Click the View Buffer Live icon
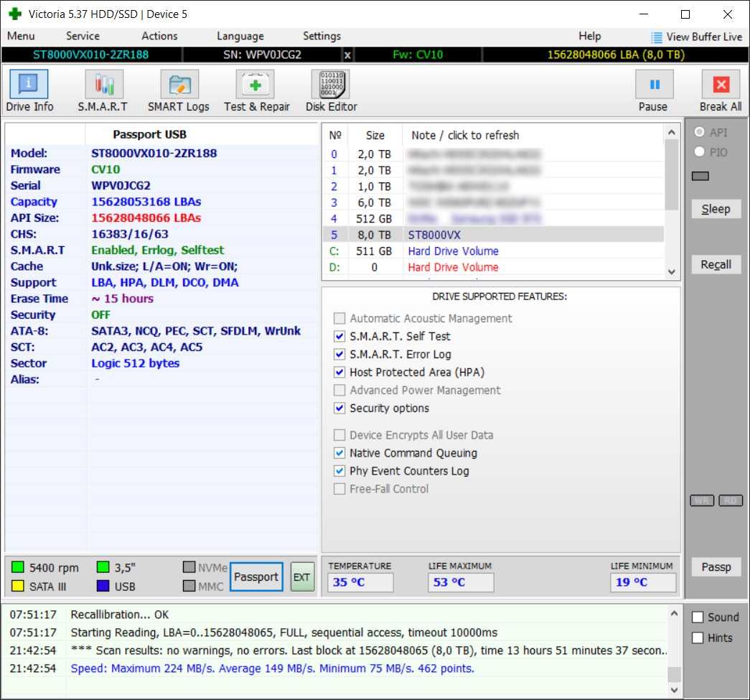 (x=657, y=37)
